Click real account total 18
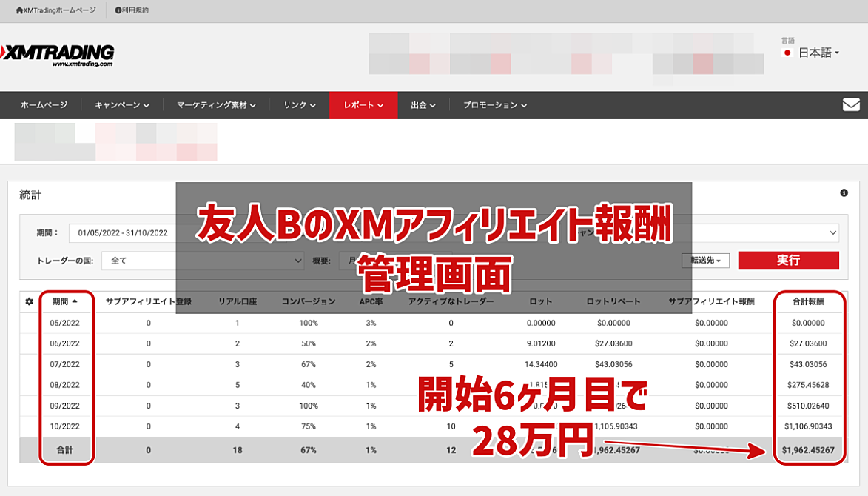The height and width of the screenshot is (496, 868). 238,450
